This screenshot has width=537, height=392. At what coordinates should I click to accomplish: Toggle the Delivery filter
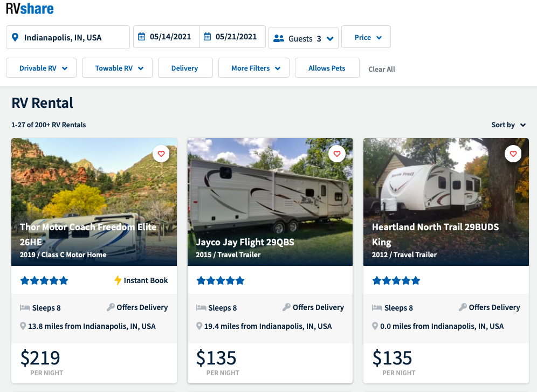185,68
